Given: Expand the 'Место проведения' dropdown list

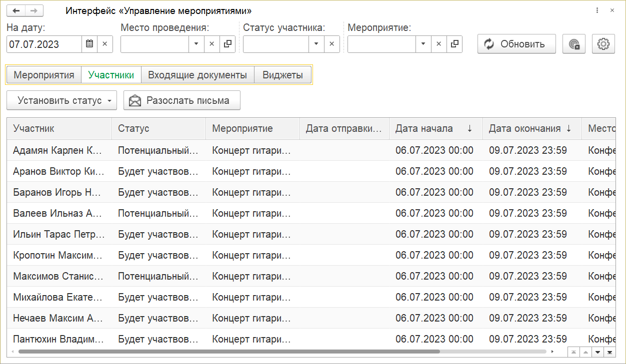Looking at the screenshot, I should [x=196, y=44].
